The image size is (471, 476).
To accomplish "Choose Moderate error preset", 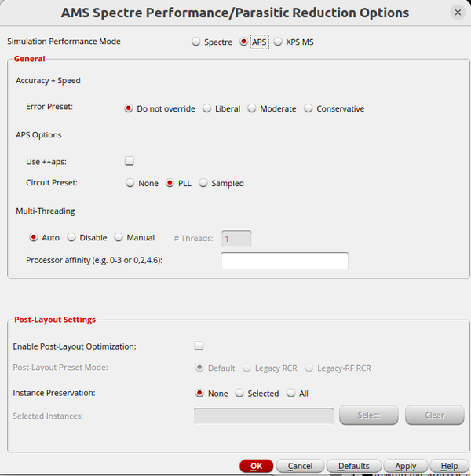I will coord(252,109).
